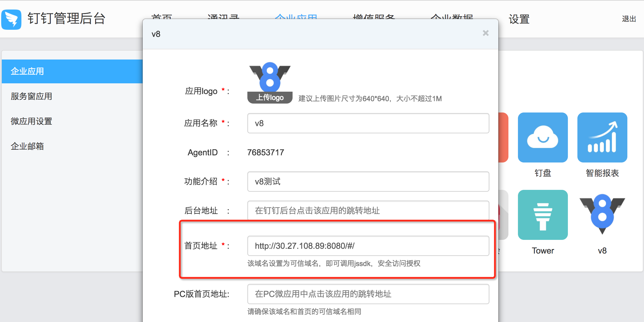Focus the 应用名称 input field
The height and width of the screenshot is (322, 644).
coord(368,123)
